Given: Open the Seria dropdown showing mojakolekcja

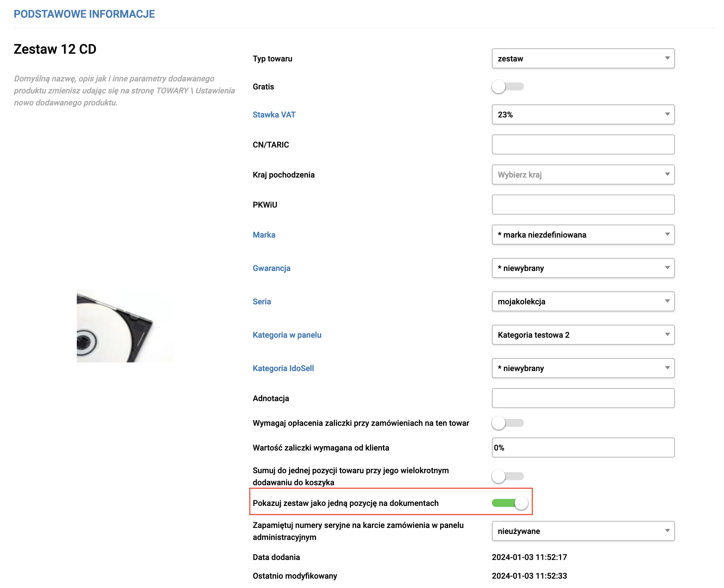Looking at the screenshot, I should 583,301.
